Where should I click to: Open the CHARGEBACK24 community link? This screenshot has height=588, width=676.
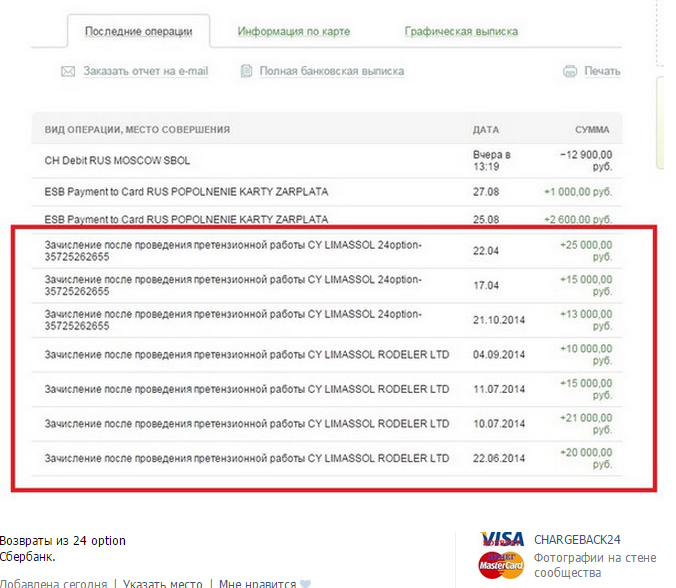pos(577,540)
